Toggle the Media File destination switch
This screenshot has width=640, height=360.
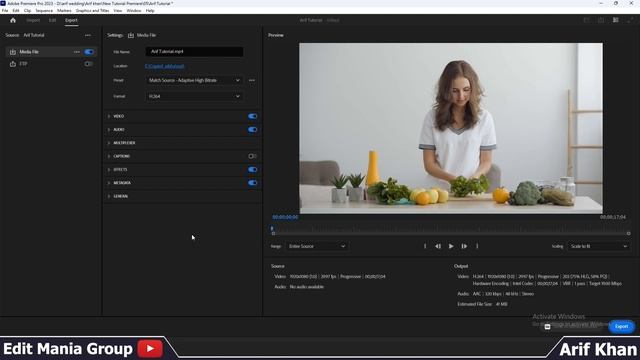pyautogui.click(x=89, y=52)
